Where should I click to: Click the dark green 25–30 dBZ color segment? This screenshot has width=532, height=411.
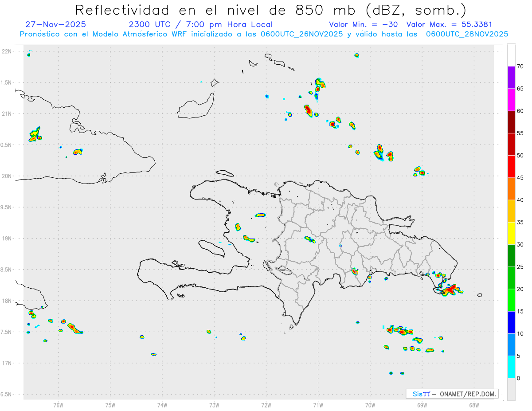click(x=511, y=255)
